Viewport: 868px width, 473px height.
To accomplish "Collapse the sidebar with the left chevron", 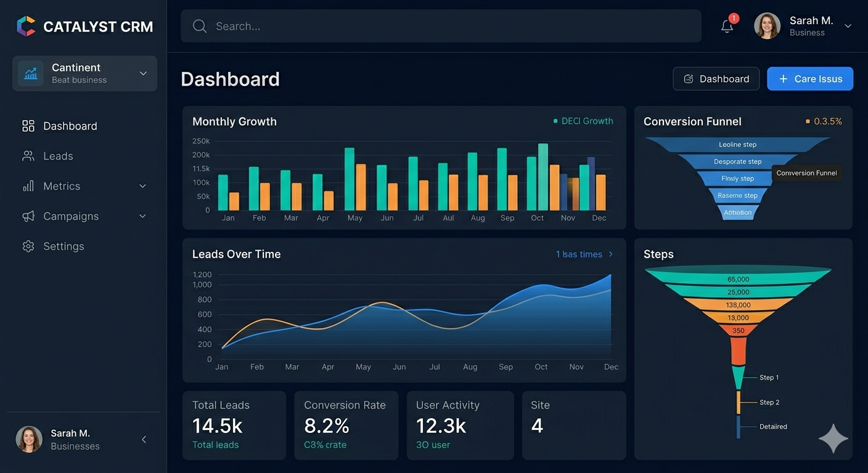I will click(x=144, y=439).
